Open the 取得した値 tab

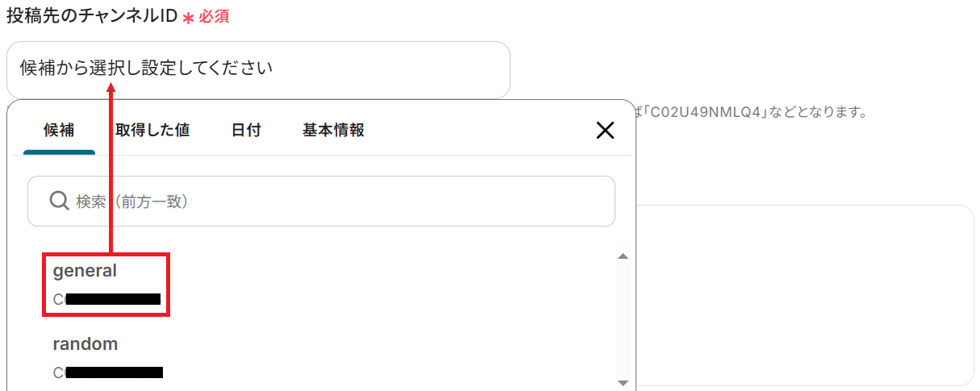[152, 130]
